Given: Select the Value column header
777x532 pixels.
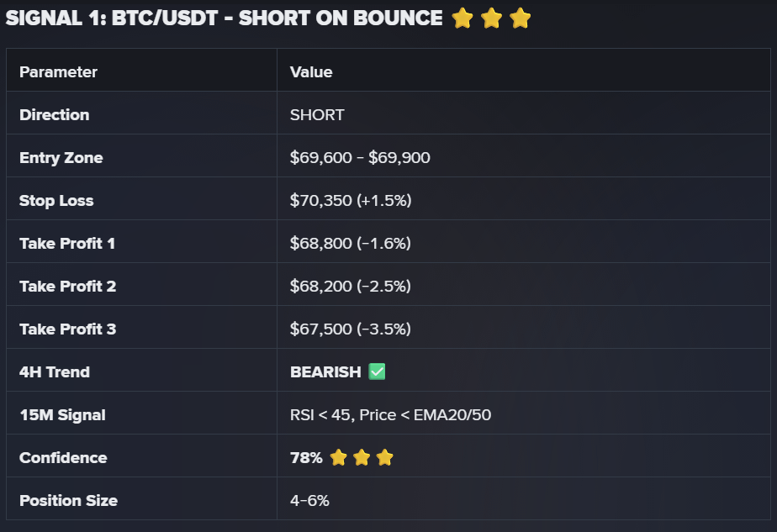Looking at the screenshot, I should pyautogui.click(x=311, y=71).
